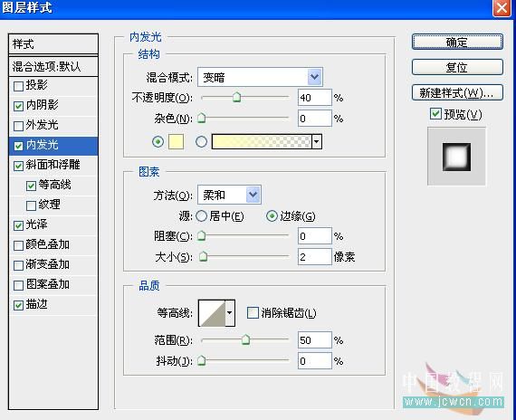The height and width of the screenshot is (420, 516).
Task: Uncheck the 等高线 contour sub-option checkbox
Action: [31, 186]
